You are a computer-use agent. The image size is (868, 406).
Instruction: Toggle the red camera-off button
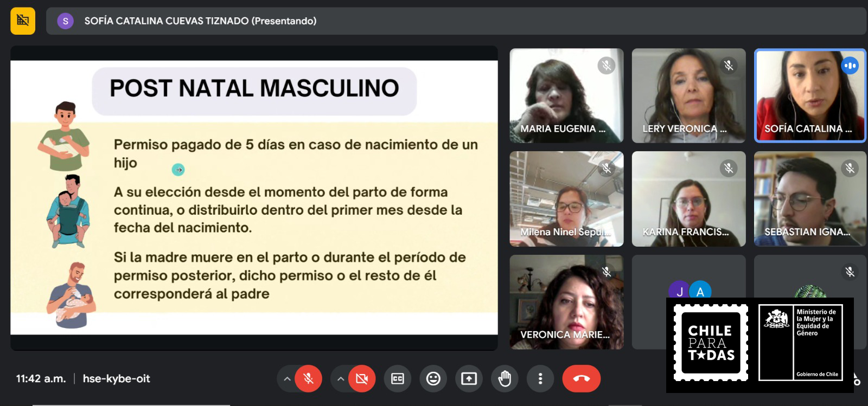362,378
